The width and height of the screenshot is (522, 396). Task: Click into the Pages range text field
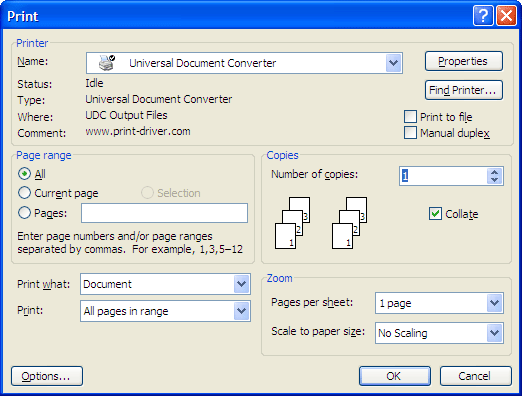[x=164, y=213]
